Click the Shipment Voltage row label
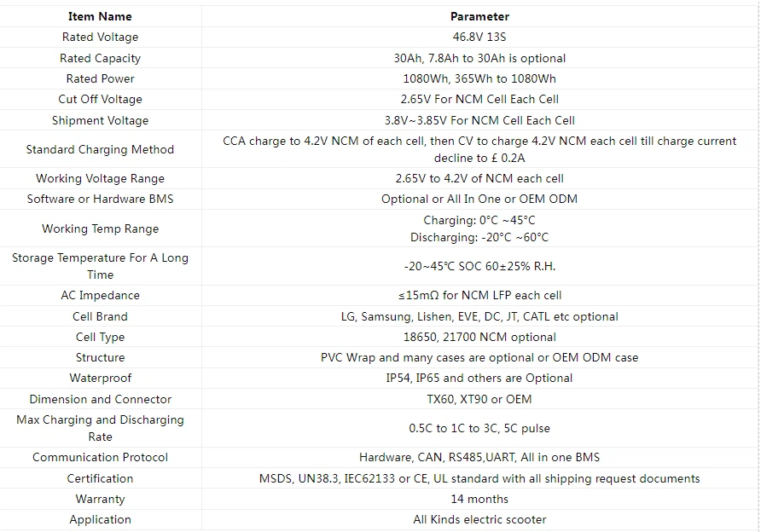The height and width of the screenshot is (532, 761). [100, 120]
